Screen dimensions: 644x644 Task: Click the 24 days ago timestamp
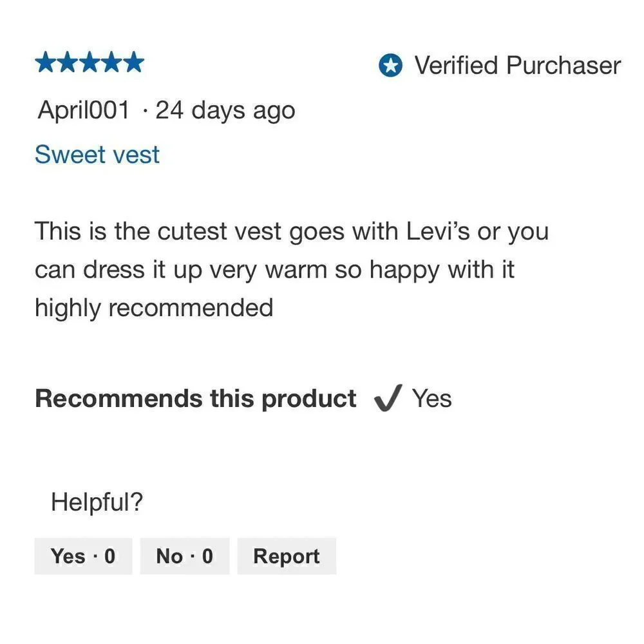tap(225, 111)
